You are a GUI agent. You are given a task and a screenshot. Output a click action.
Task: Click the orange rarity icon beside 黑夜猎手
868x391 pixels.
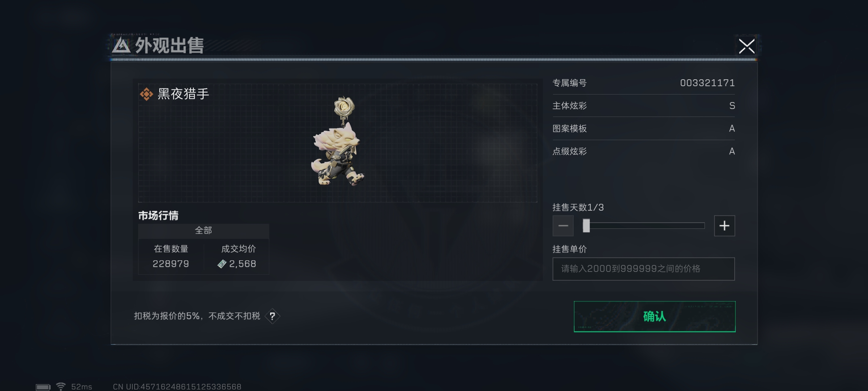pyautogui.click(x=146, y=94)
